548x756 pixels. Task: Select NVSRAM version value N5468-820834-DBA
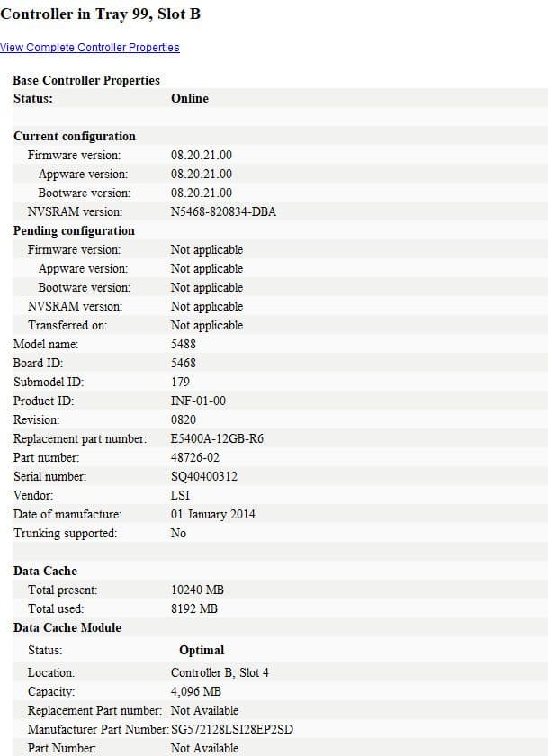point(223,212)
